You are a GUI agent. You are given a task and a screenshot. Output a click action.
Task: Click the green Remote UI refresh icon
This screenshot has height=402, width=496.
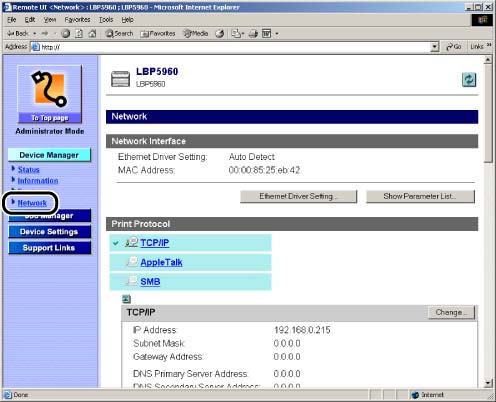click(x=469, y=80)
